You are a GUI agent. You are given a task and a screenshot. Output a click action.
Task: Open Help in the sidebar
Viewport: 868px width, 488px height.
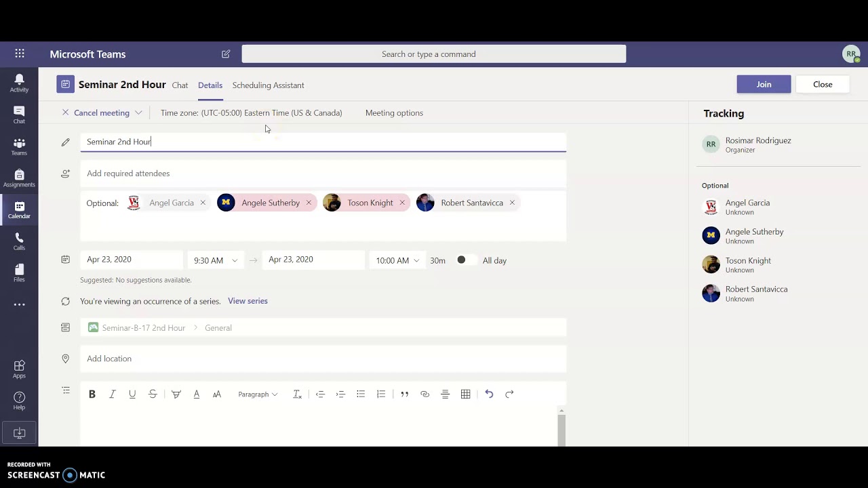19,401
